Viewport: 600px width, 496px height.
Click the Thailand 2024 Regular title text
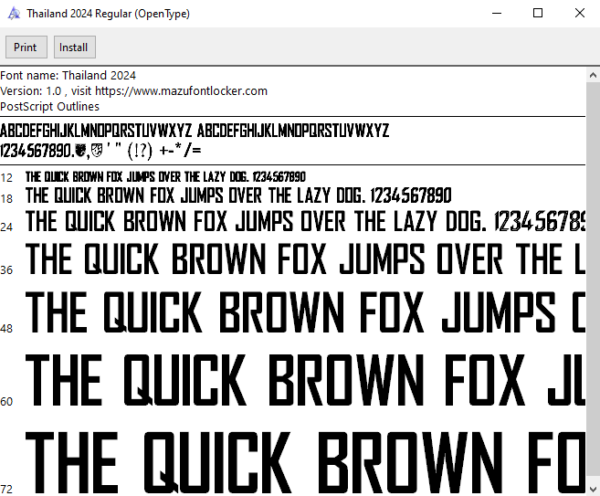point(108,14)
